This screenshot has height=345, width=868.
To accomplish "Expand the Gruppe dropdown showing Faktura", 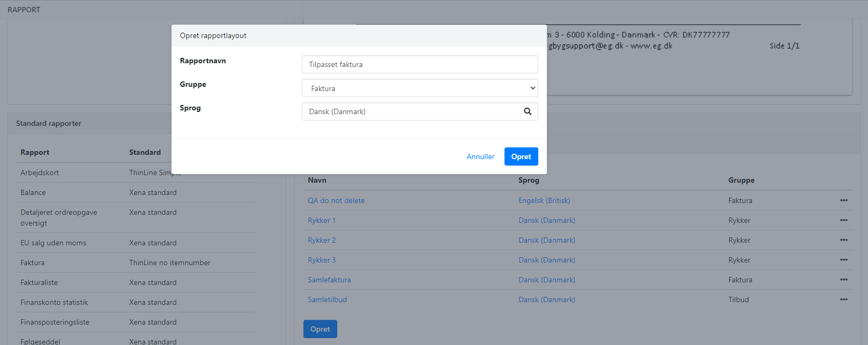I will (x=419, y=88).
